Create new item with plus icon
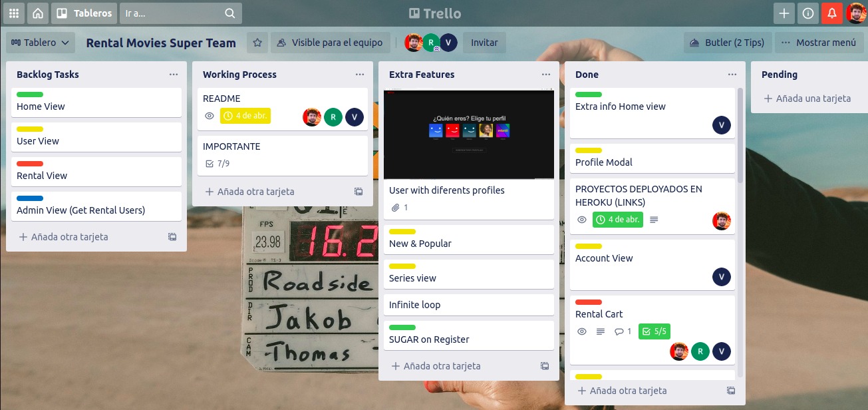Image resolution: width=868 pixels, height=410 pixels. tap(784, 13)
